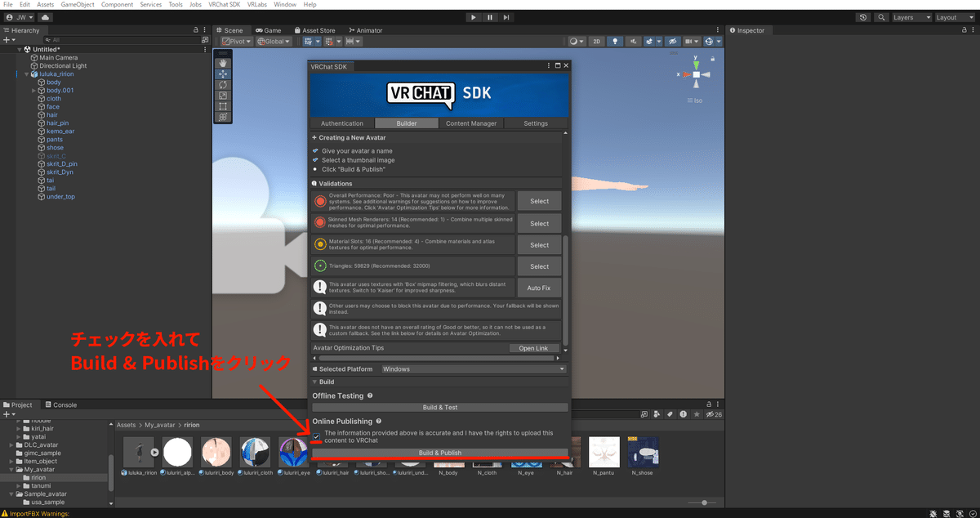Toggle scene lighting bulb icon
The width and height of the screenshot is (980, 518).
click(x=615, y=41)
